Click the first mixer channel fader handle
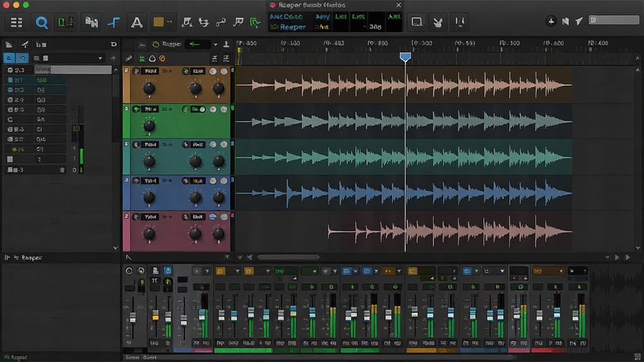Screen dimensions: 644x362 click(132, 317)
